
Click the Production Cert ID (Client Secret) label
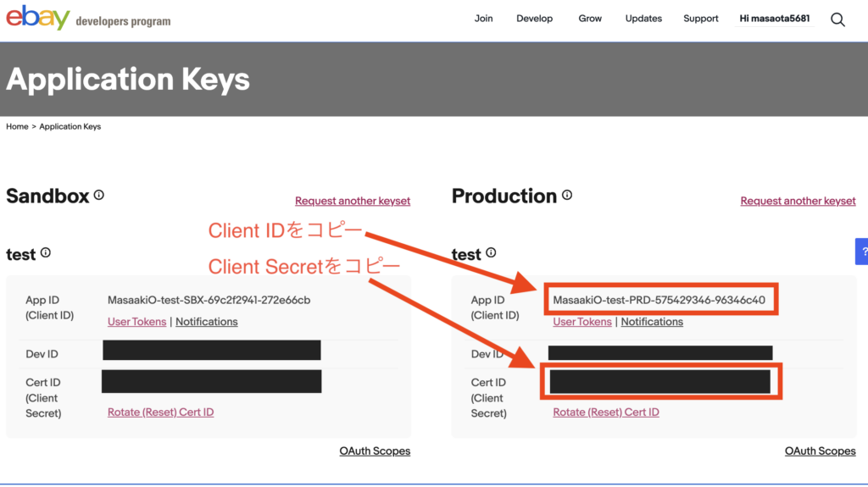click(x=489, y=398)
